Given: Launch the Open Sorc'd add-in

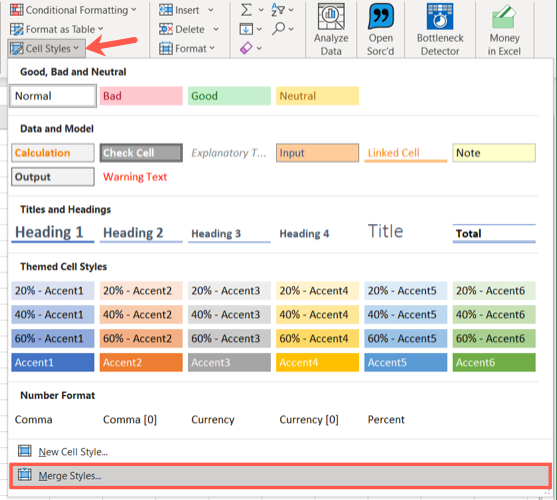Looking at the screenshot, I should tap(380, 29).
